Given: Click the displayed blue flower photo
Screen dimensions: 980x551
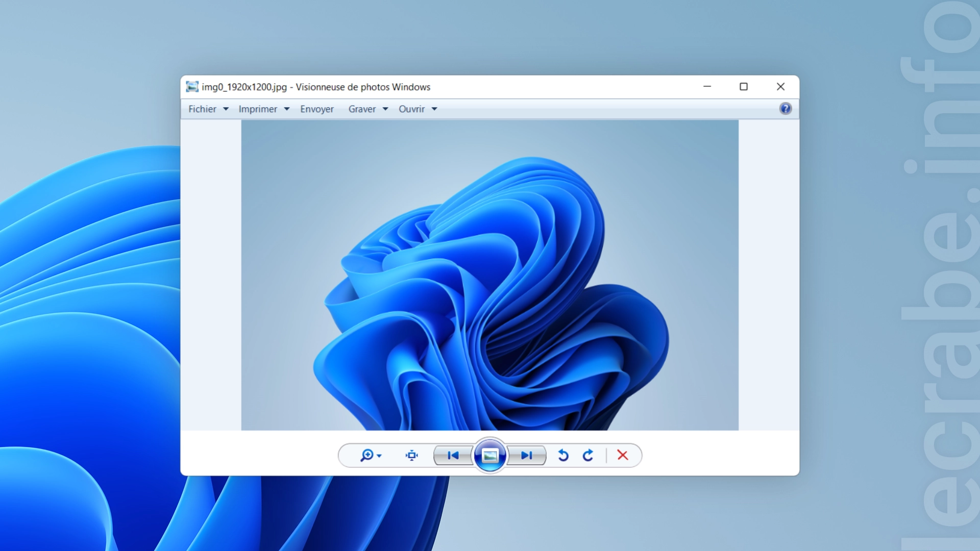Looking at the screenshot, I should (x=490, y=275).
